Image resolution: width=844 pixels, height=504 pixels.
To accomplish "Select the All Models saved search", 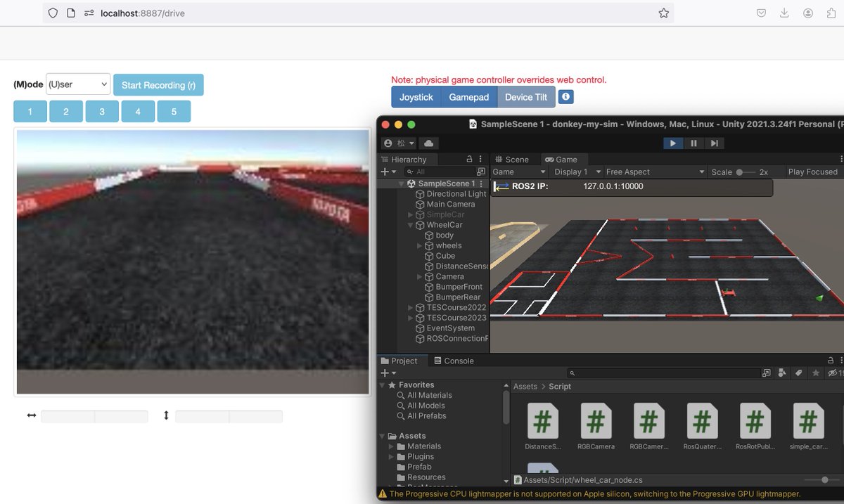I will [421, 406].
